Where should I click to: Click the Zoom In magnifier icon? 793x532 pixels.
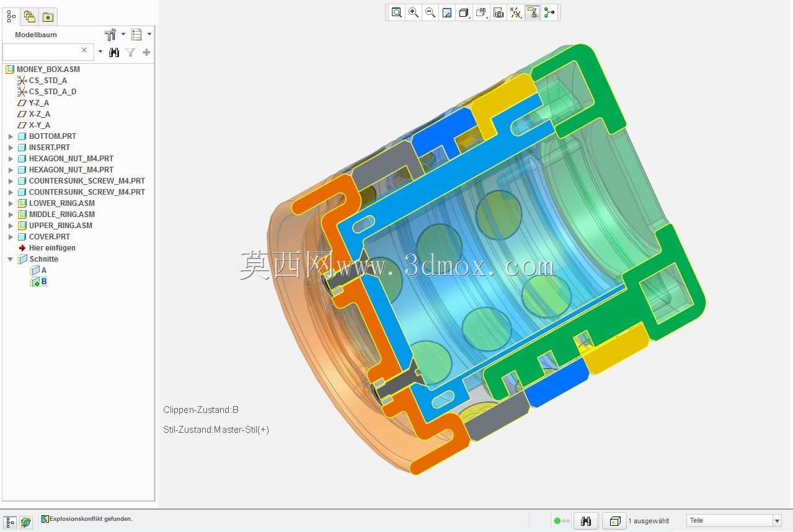pyautogui.click(x=414, y=12)
